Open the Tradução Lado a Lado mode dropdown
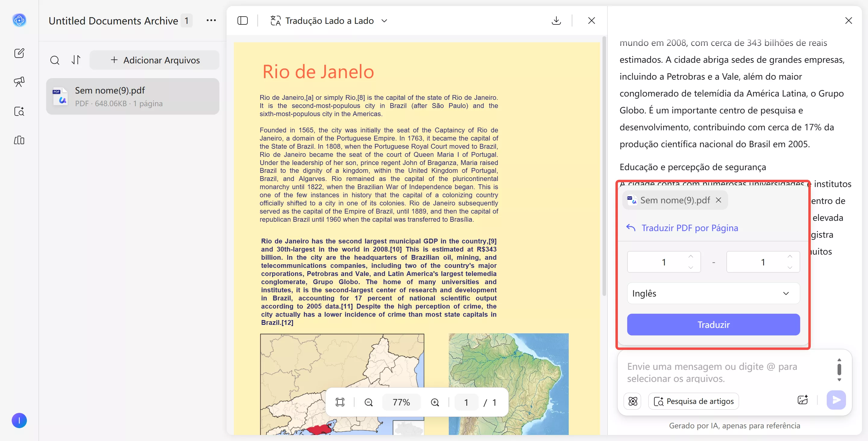 [385, 21]
